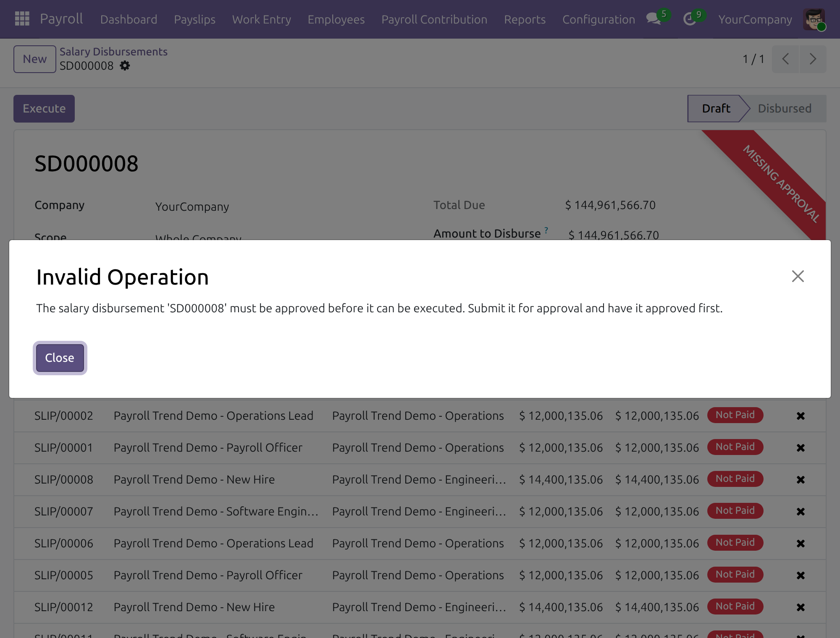Image resolution: width=840 pixels, height=638 pixels.
Task: Select the Disbursed status stage
Action: (x=784, y=109)
